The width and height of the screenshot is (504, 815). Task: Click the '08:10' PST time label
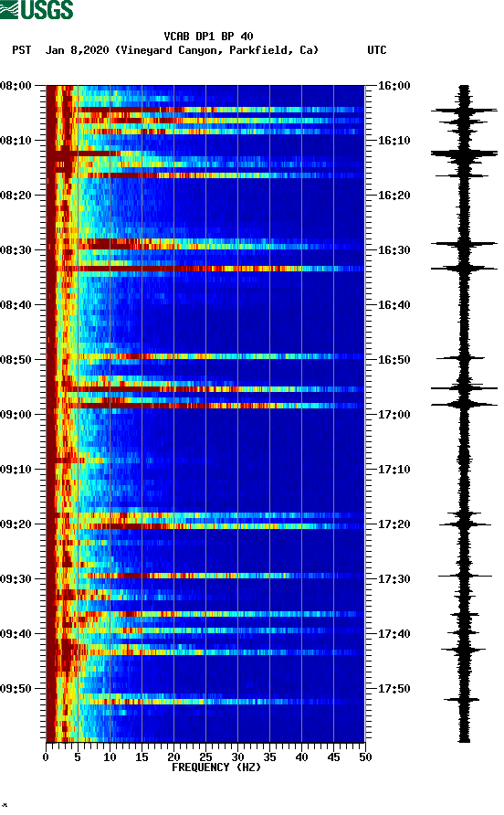pos(16,141)
